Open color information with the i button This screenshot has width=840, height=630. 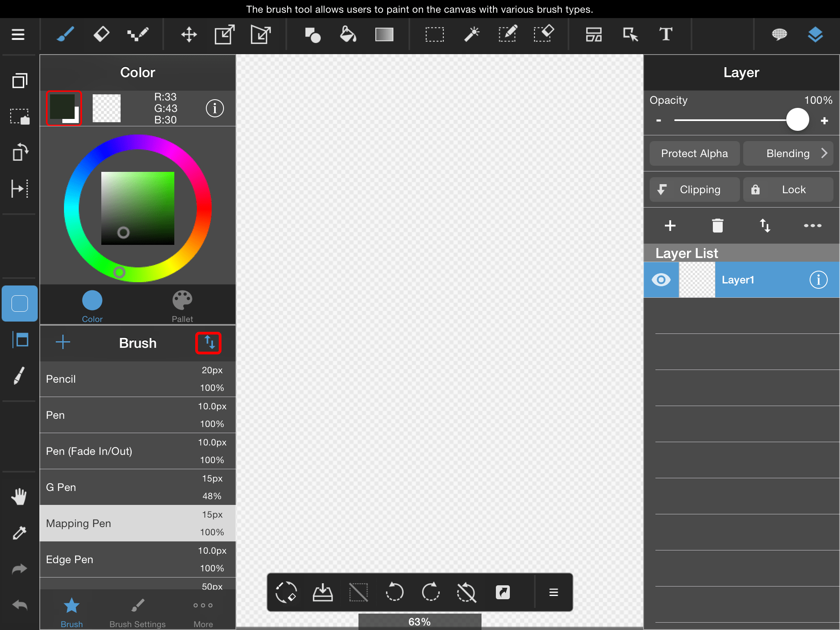coord(214,108)
